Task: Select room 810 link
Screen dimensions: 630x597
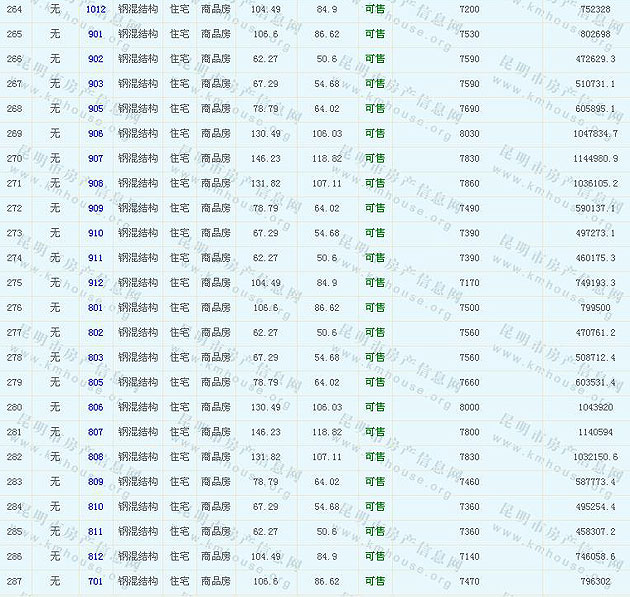Action: (x=96, y=507)
